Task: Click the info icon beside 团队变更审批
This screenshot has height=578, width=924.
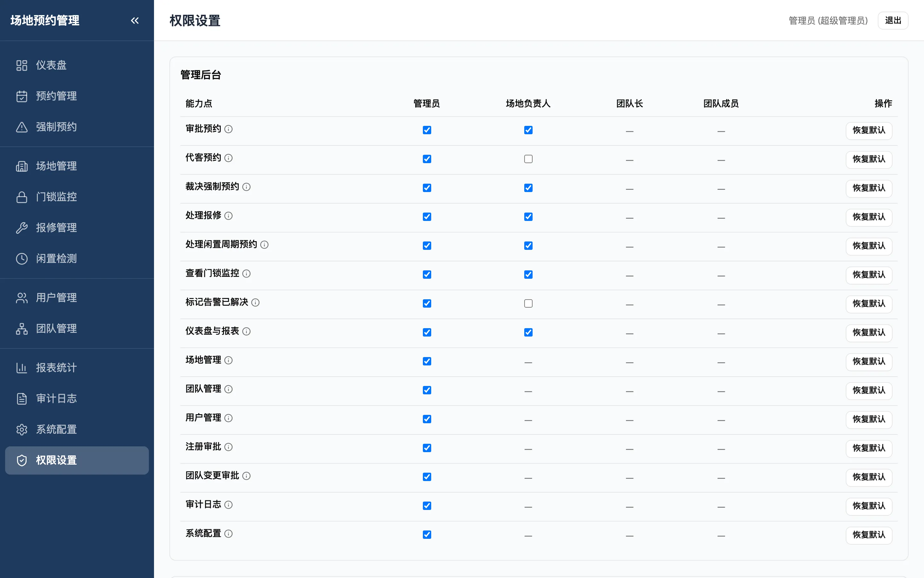Action: pyautogui.click(x=246, y=476)
